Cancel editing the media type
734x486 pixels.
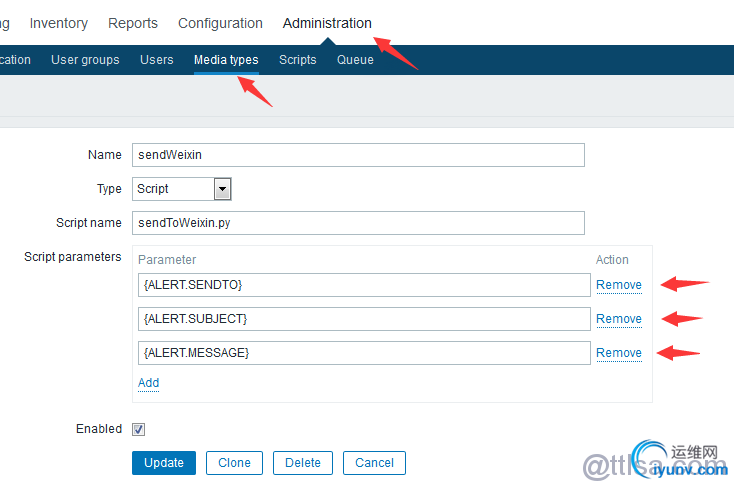pyautogui.click(x=374, y=462)
